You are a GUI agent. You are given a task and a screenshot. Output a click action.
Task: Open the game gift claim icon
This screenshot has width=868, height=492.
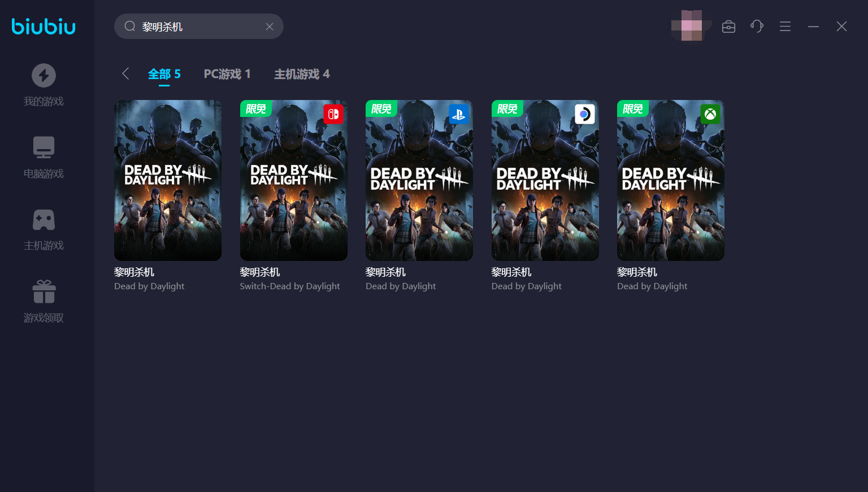tap(44, 292)
